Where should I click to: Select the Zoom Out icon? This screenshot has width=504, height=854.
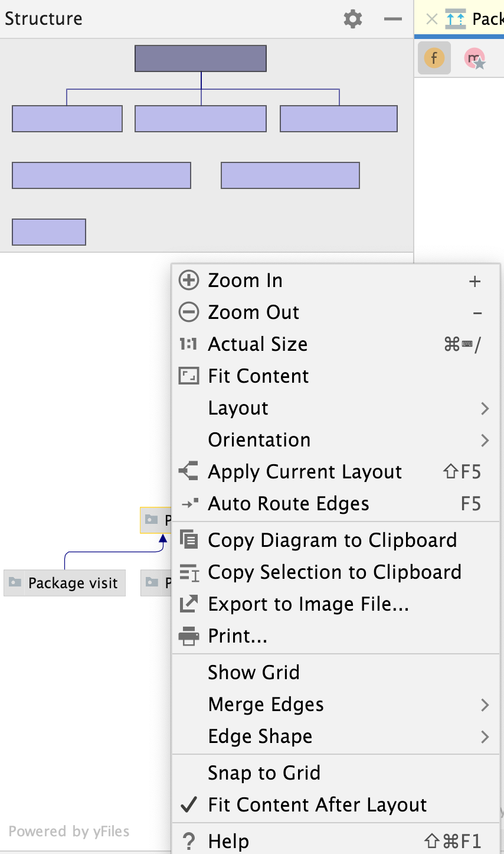pyautogui.click(x=189, y=312)
